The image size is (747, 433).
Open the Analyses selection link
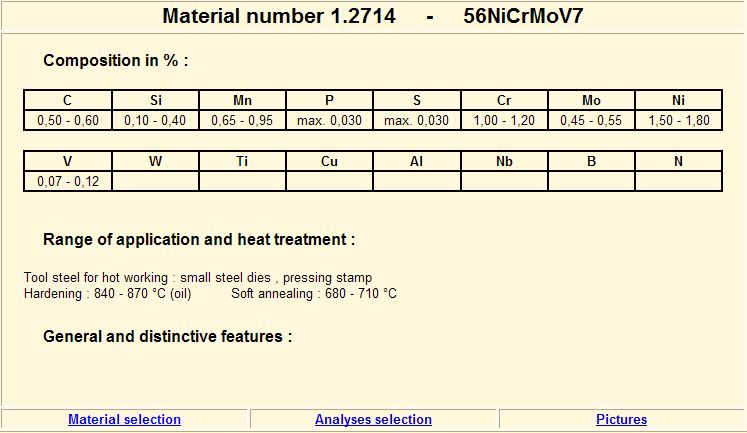click(x=373, y=419)
